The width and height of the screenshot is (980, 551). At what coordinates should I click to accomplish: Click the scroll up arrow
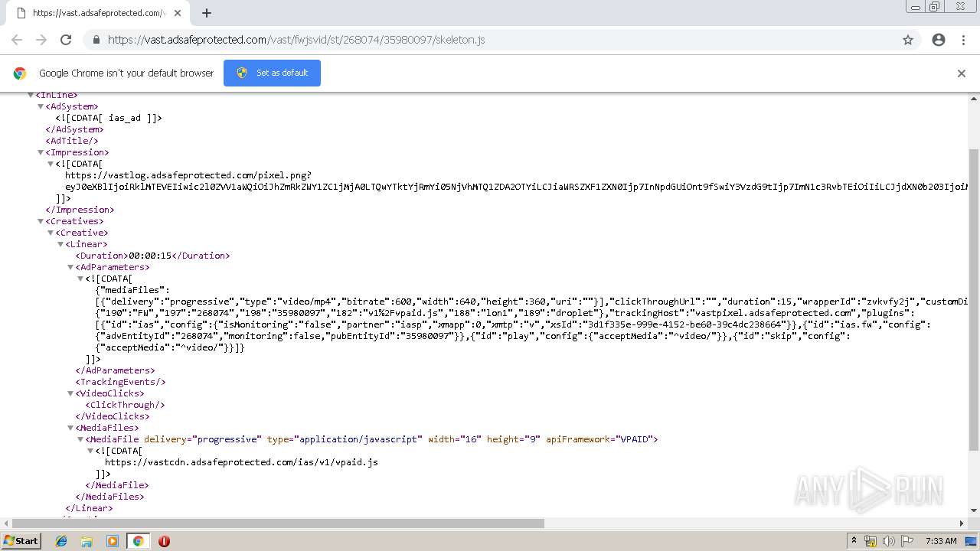[974, 97]
